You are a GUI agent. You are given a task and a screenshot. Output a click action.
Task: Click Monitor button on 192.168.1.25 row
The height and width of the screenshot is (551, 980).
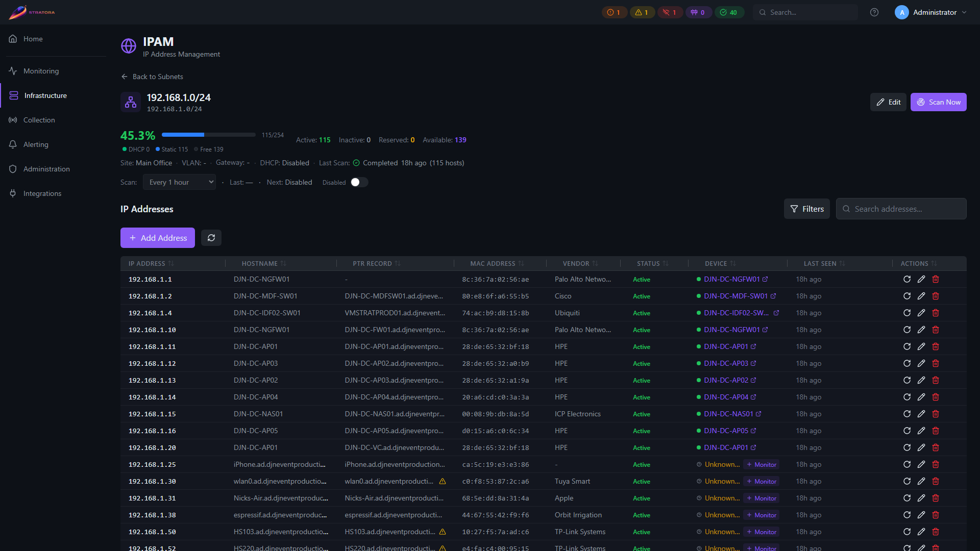coord(761,464)
